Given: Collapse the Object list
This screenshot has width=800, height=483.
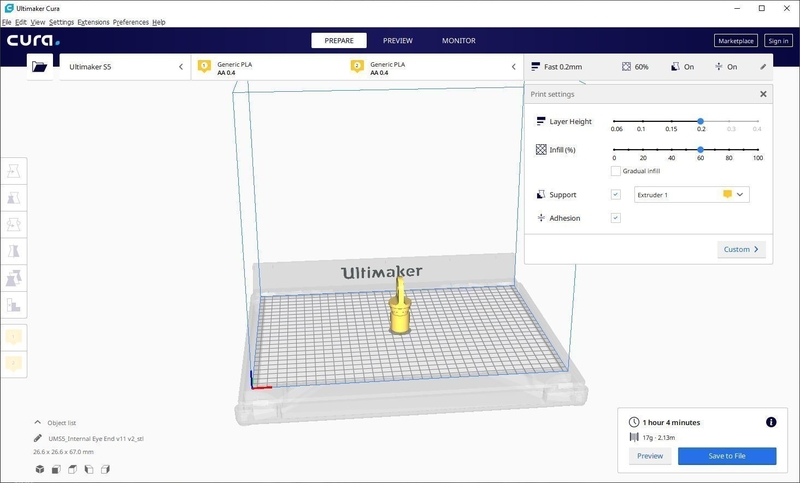Looking at the screenshot, I should [38, 423].
